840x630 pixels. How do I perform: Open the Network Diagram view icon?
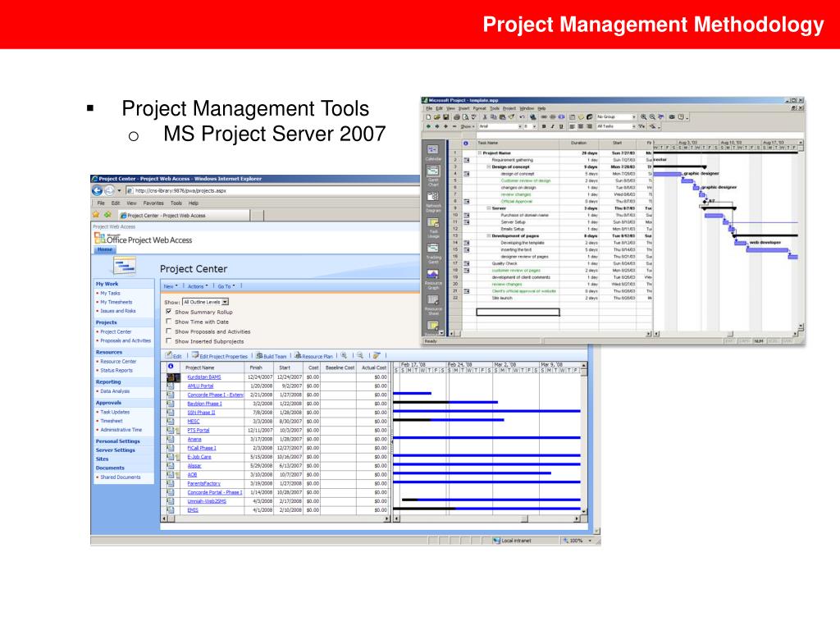433,197
